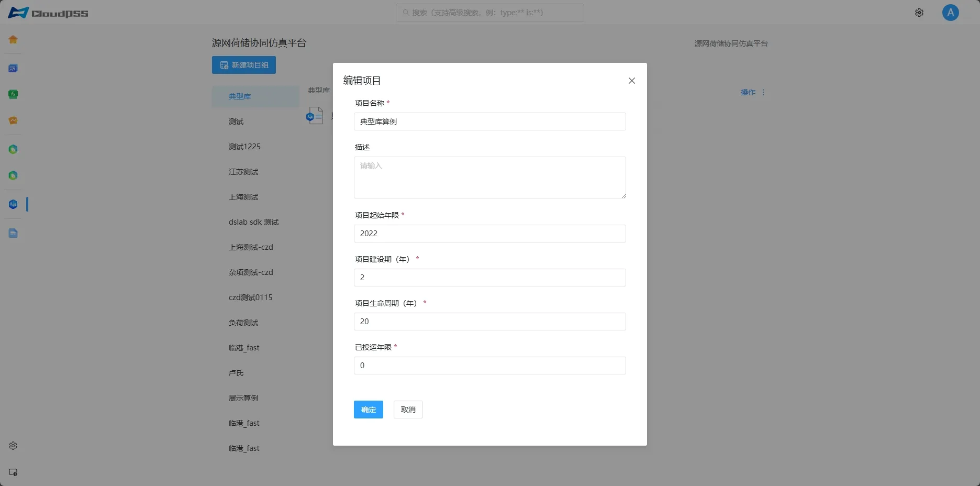Select the 展示算例 project group
This screenshot has height=486, width=980.
point(255,398)
